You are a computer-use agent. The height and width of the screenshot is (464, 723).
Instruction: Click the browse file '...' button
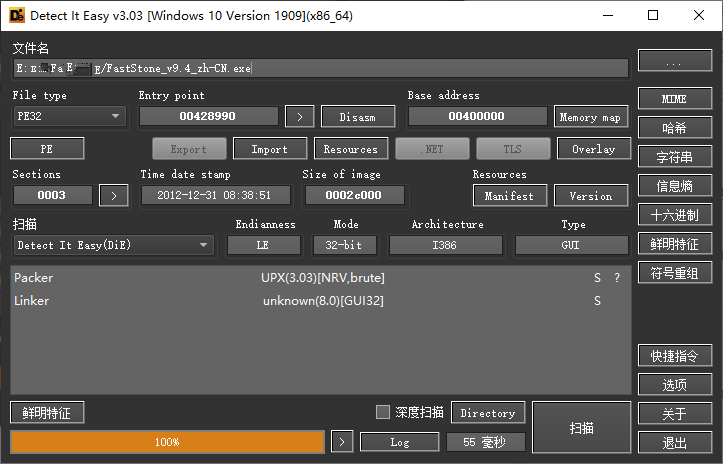pyautogui.click(x=675, y=62)
